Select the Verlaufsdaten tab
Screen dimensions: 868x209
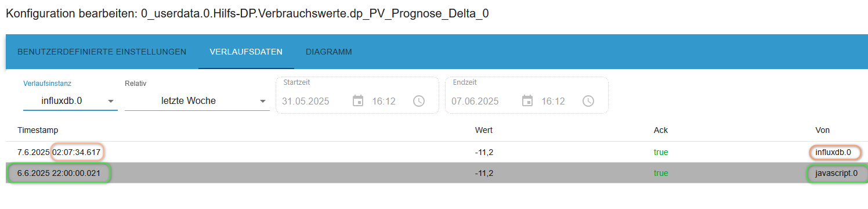(246, 52)
